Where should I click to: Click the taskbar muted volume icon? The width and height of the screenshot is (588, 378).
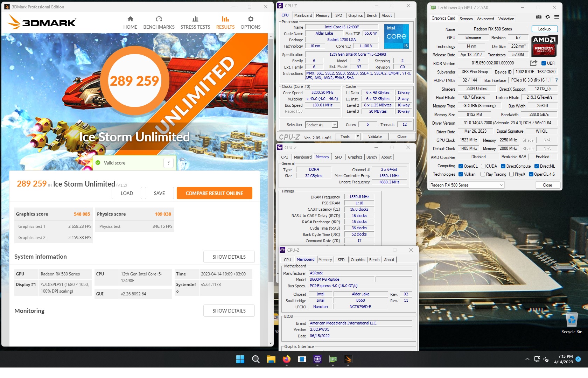coord(546,359)
